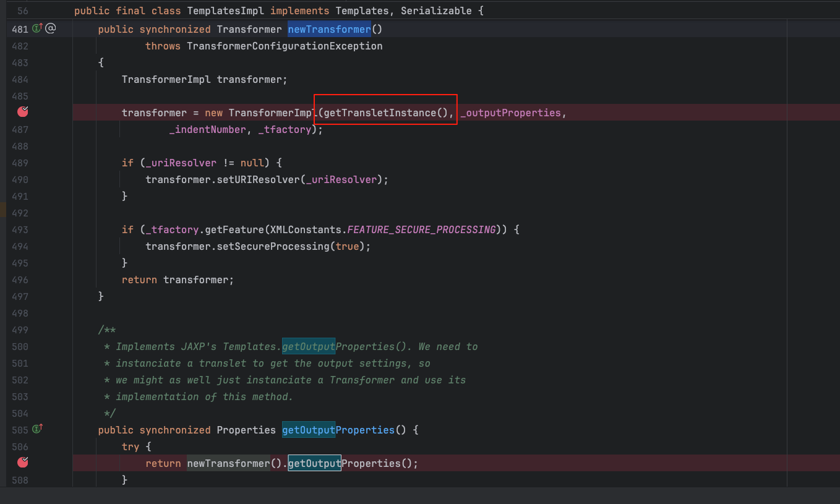Click the comment line 'implementation of this method.'

coord(204,396)
